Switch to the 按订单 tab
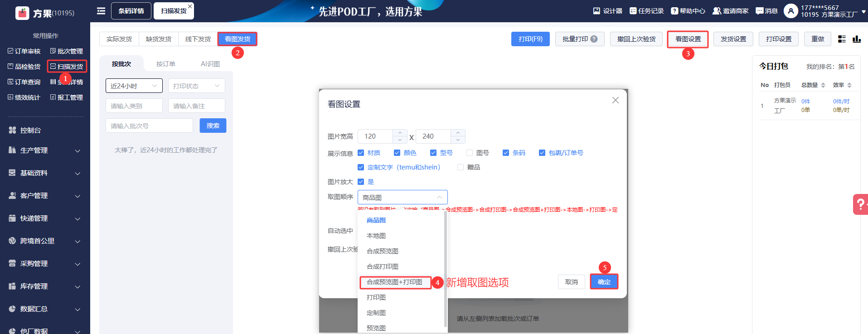Image resolution: width=868 pixels, height=334 pixels. tap(166, 64)
